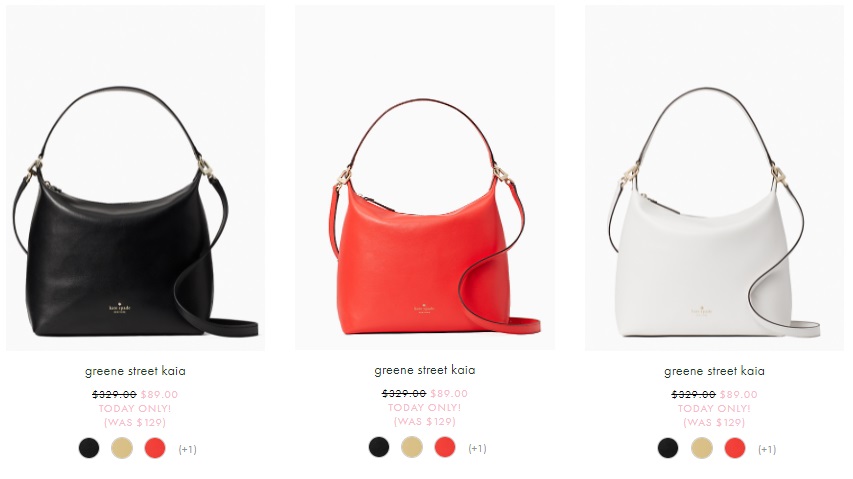Click greene street kaia title under red bag
This screenshot has height=479, width=853.
click(425, 370)
